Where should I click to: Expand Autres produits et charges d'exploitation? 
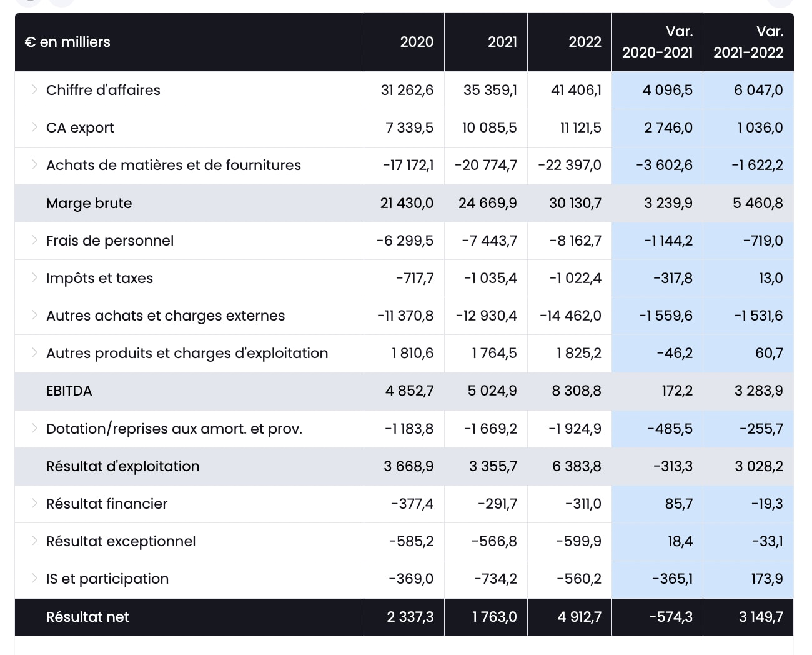click(x=34, y=352)
